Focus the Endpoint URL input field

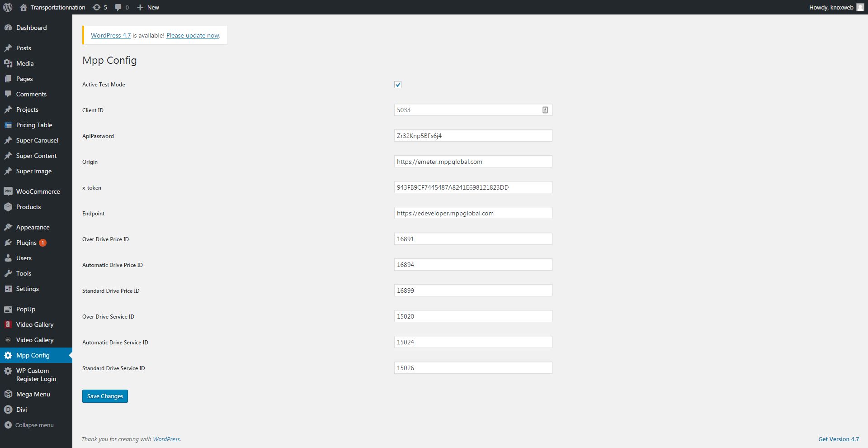coord(473,213)
